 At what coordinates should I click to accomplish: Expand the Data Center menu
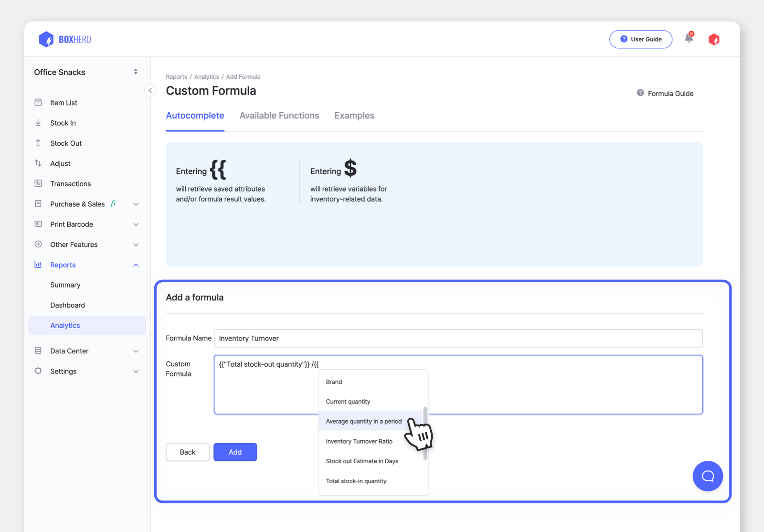(x=136, y=351)
